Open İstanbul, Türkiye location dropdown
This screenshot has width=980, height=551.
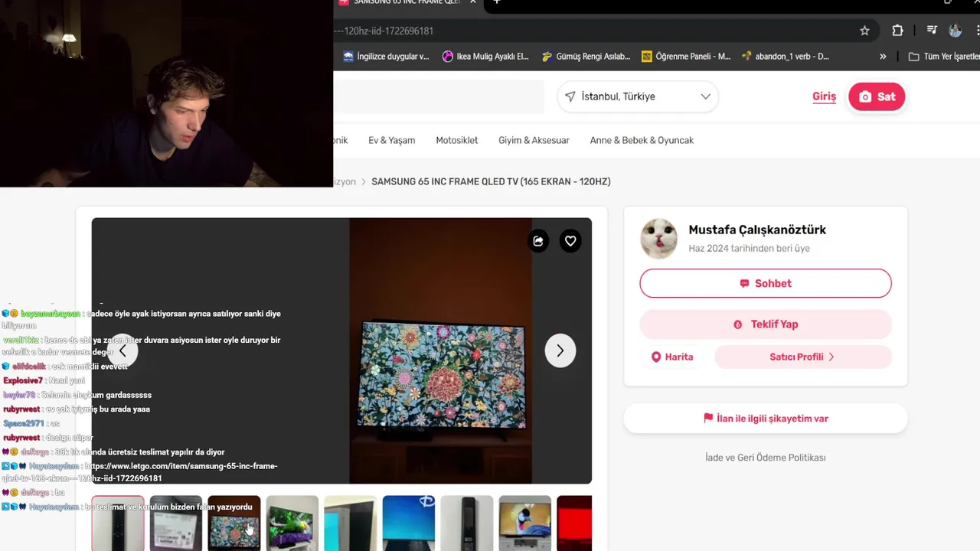click(638, 96)
